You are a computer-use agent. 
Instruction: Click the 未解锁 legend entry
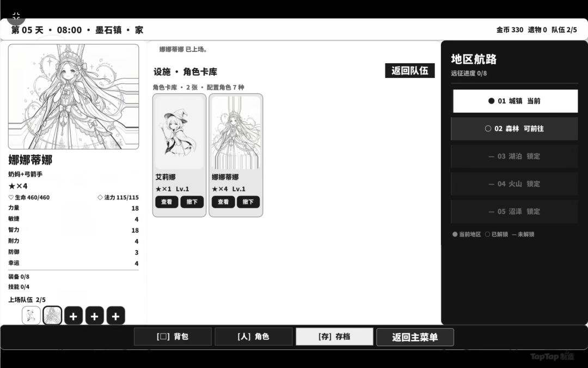click(x=523, y=234)
